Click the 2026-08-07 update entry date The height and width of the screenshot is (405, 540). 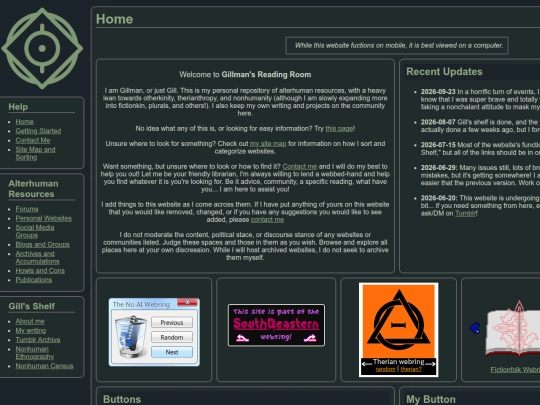point(438,122)
